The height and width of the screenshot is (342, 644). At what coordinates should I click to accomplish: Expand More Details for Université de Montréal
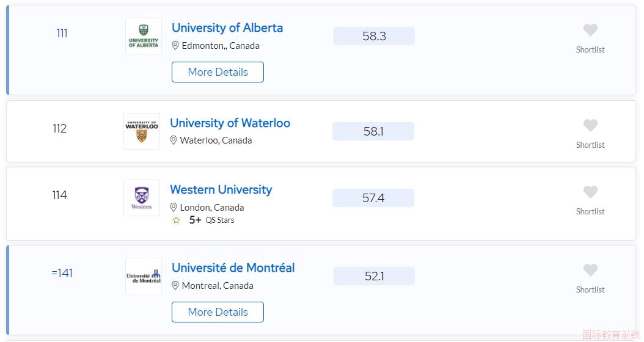[x=218, y=312]
